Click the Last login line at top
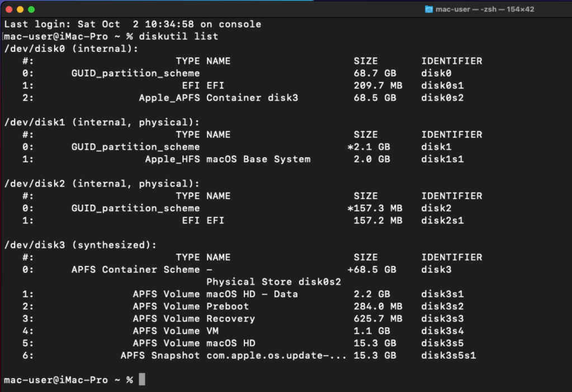The height and width of the screenshot is (392, 572). click(x=133, y=24)
